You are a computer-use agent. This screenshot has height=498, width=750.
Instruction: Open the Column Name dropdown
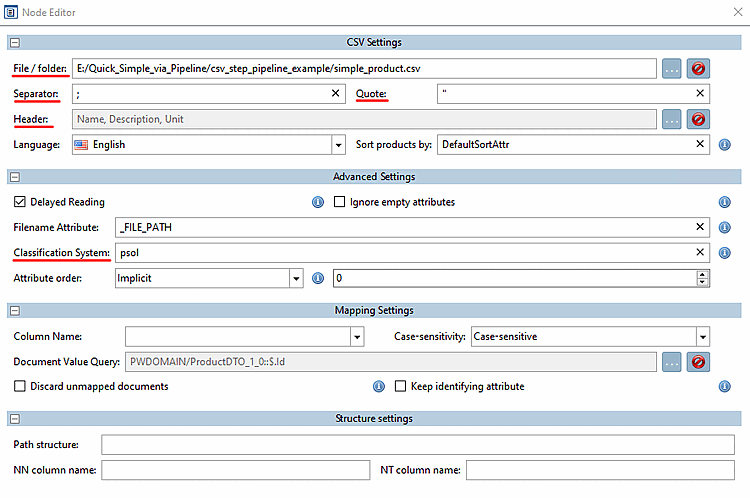coord(357,337)
